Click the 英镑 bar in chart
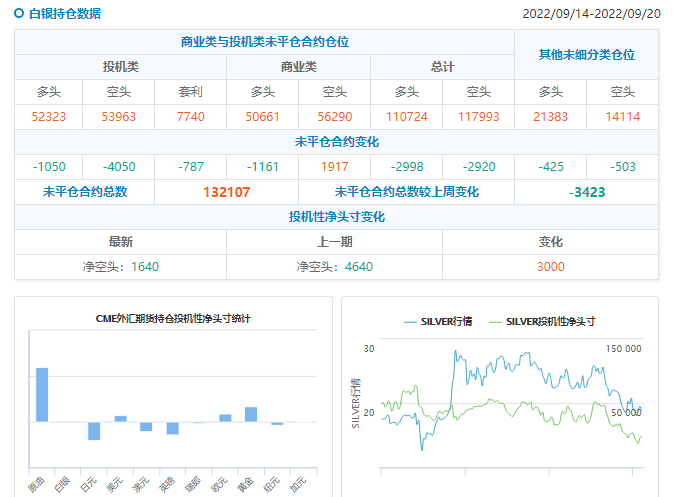The height and width of the screenshot is (497, 674). click(172, 428)
